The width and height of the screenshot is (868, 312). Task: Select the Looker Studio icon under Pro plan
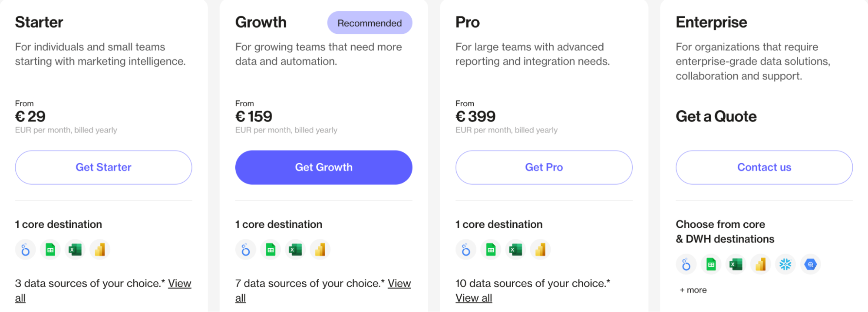coord(465,250)
